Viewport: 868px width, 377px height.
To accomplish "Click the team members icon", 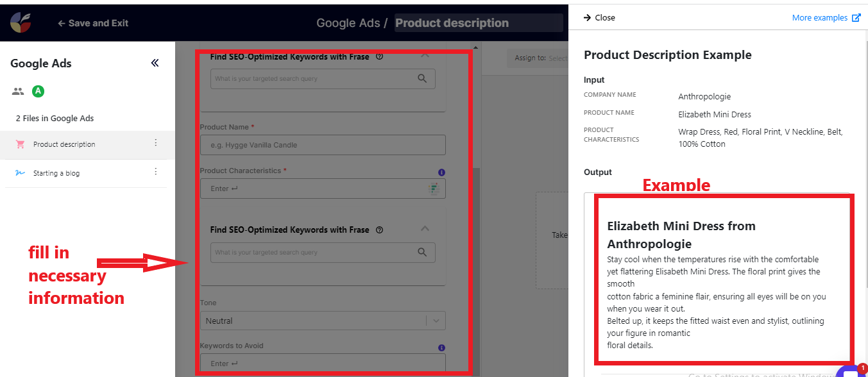I will (x=18, y=91).
